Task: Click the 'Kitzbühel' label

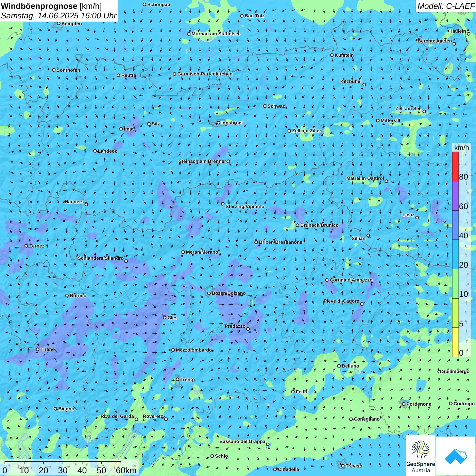Action: 351,81
